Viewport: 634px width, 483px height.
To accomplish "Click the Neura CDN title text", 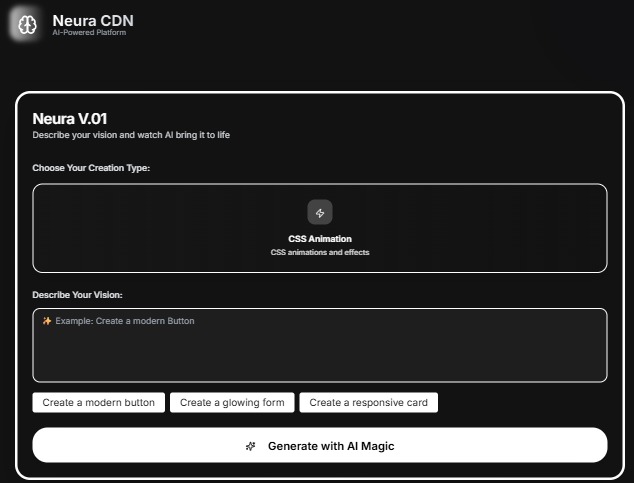I will pyautogui.click(x=93, y=21).
